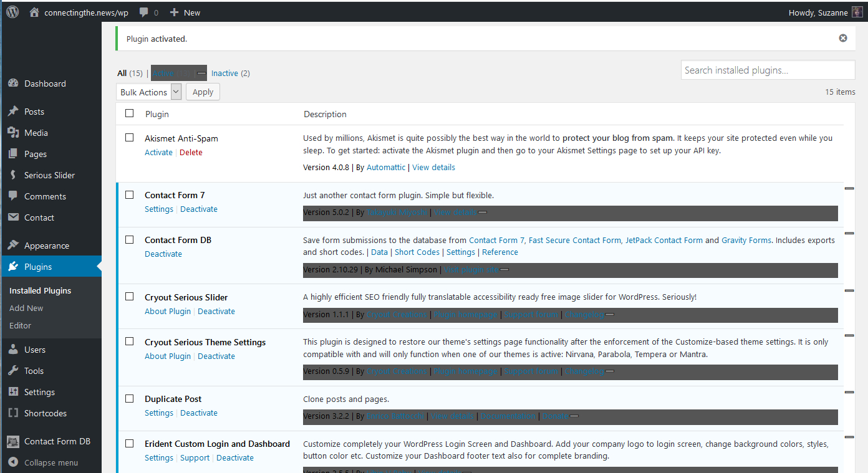Open the Dashboard gauge icon in sidebar
This screenshot has height=473, width=868.
click(13, 84)
